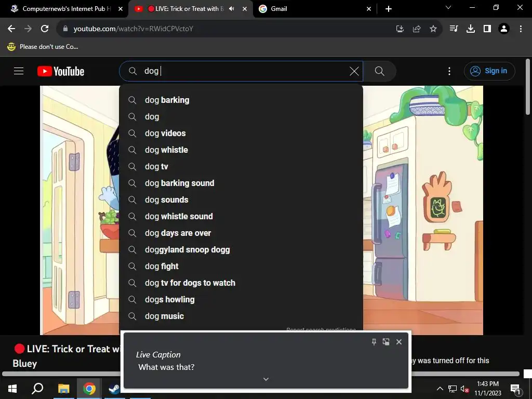Open File Explorer from taskbar
Viewport: 532px width, 399px height.
pyautogui.click(x=63, y=389)
